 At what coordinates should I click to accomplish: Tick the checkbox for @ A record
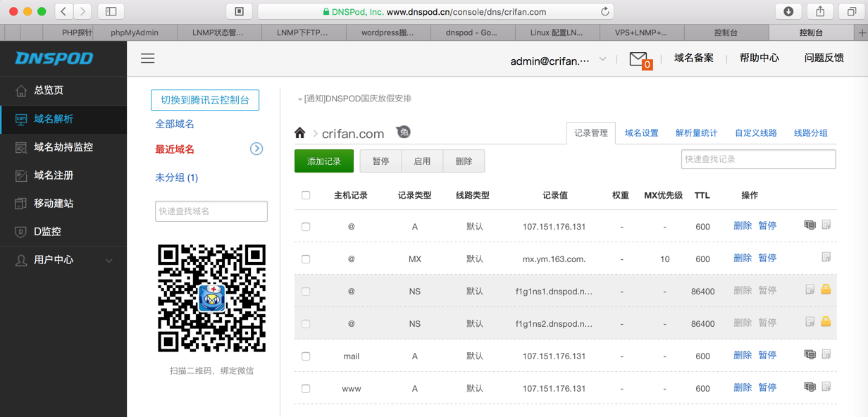306,227
